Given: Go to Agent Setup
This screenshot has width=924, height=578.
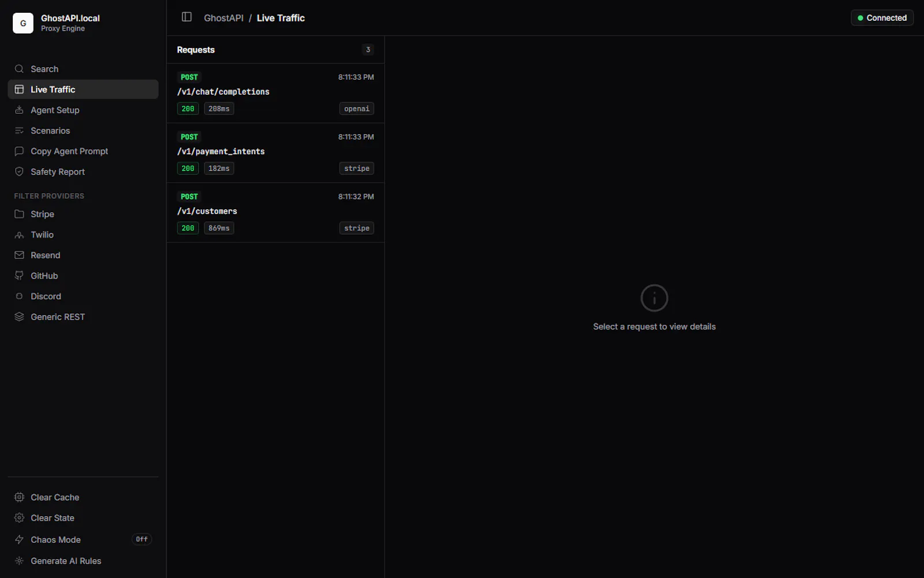Looking at the screenshot, I should tap(83, 110).
